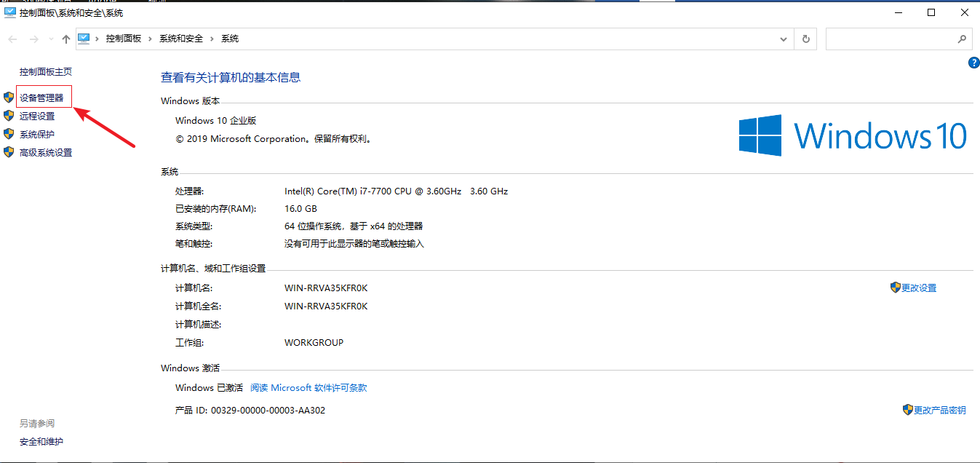Click the forward navigation arrow
The height and width of the screenshot is (463, 980).
(x=33, y=39)
